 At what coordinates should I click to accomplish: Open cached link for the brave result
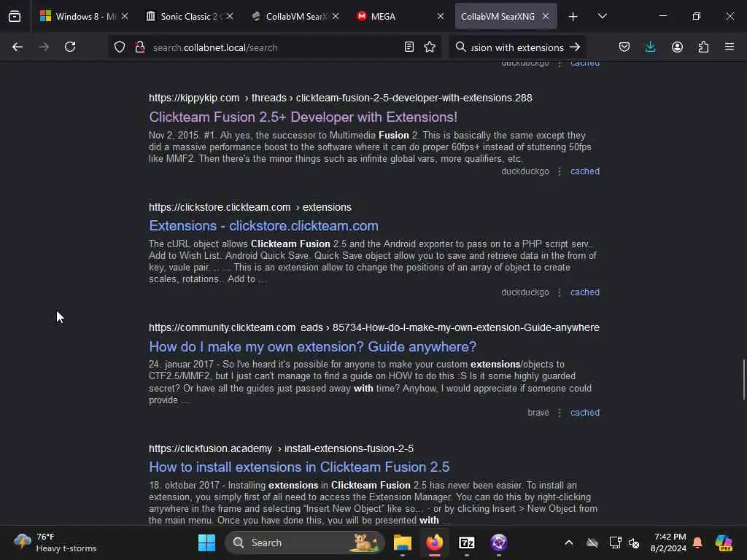click(585, 413)
